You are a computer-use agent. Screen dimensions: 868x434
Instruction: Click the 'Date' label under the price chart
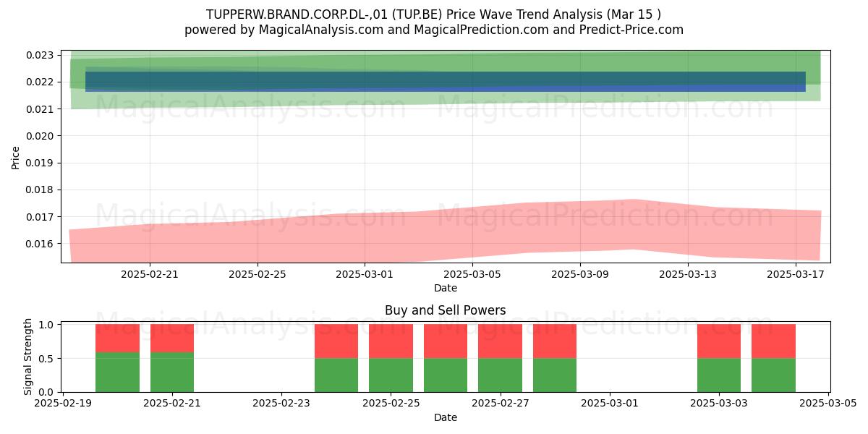(446, 288)
